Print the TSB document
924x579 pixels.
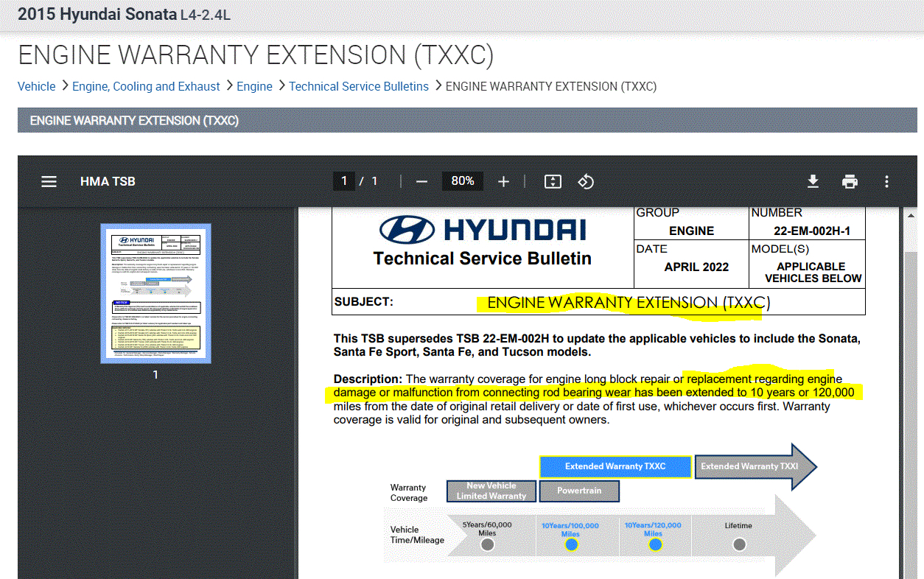[x=850, y=181]
